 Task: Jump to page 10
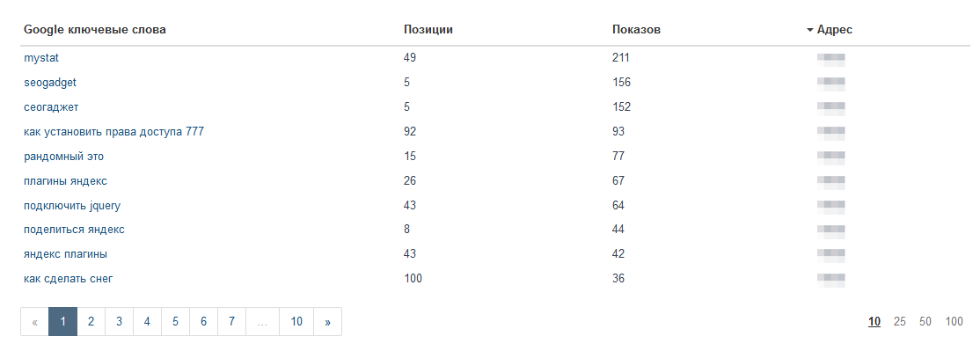click(296, 322)
